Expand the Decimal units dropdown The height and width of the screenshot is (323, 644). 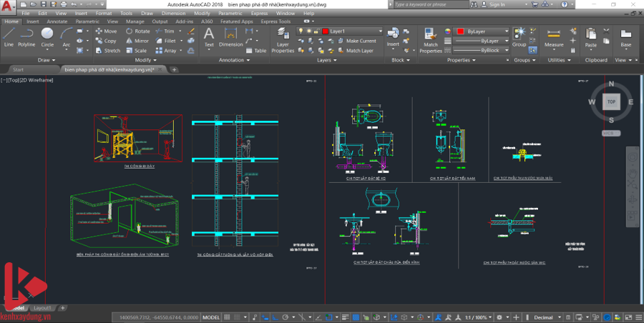coord(548,317)
